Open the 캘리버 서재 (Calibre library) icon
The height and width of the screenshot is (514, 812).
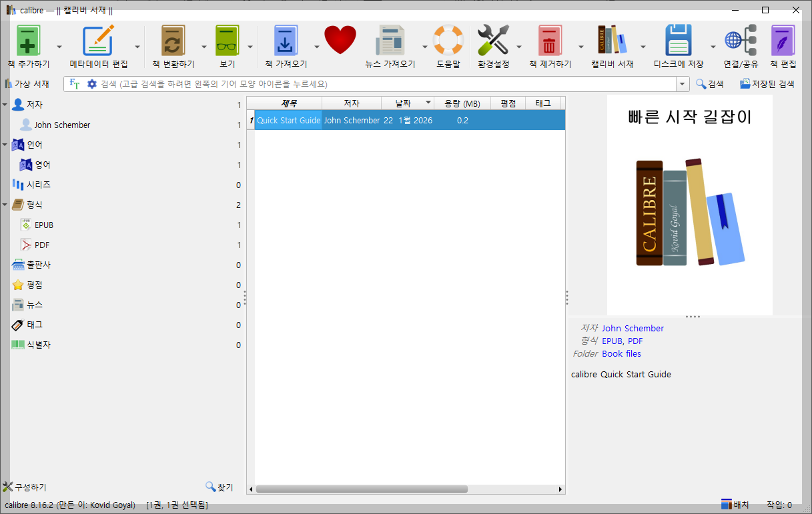(x=613, y=41)
